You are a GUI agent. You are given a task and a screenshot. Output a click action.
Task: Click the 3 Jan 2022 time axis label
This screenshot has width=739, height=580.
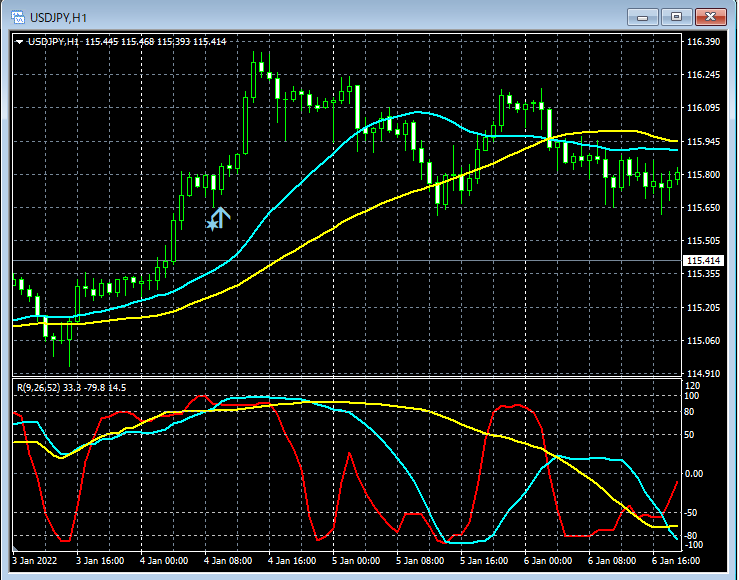34,561
